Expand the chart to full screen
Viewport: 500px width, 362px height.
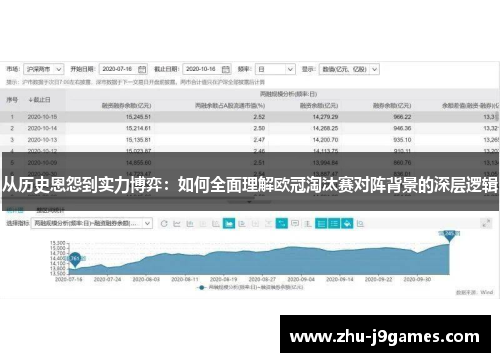pos(486,223)
